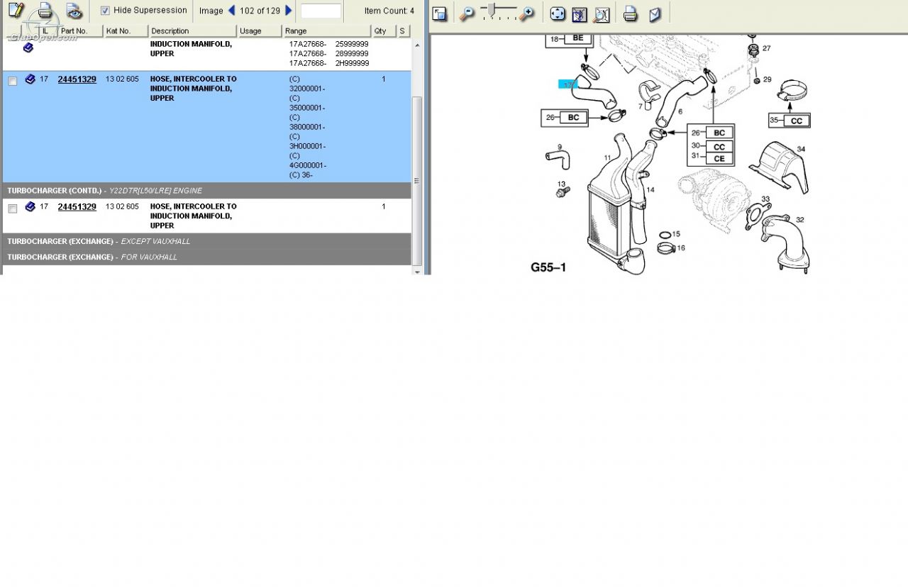Image resolution: width=908 pixels, height=588 pixels.
Task: Click the send by mail envelope icon
Action: pos(655,13)
